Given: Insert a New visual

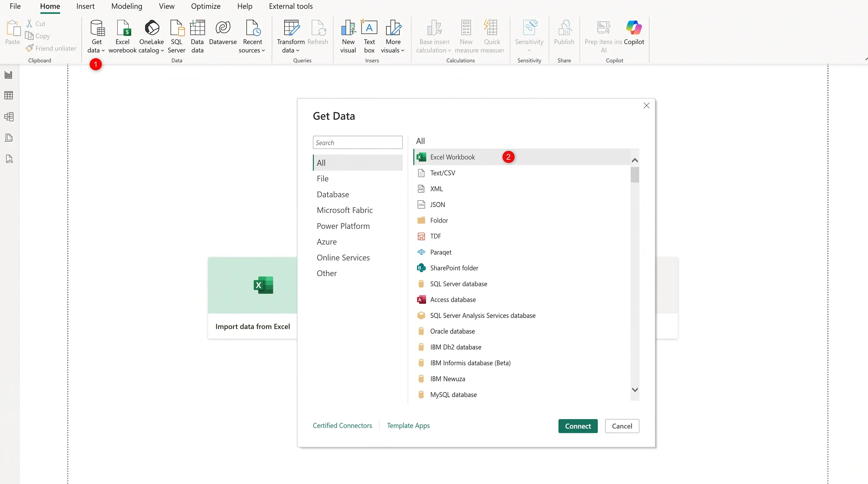Looking at the screenshot, I should 348,36.
